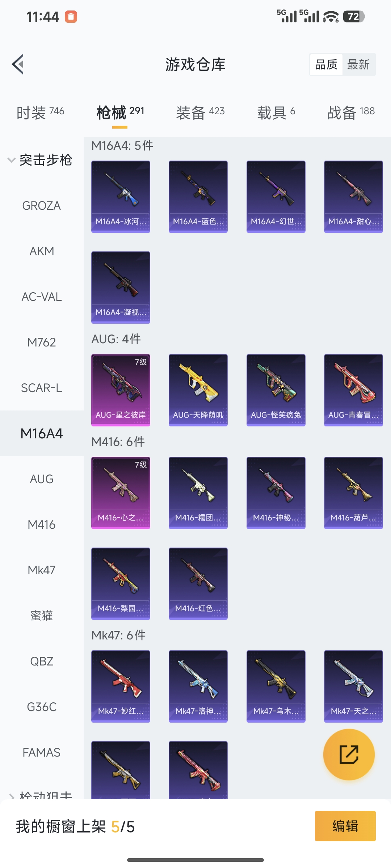This screenshot has height=868, width=391.
Task: Open the M416-心之… level 7 skin
Action: [x=121, y=493]
